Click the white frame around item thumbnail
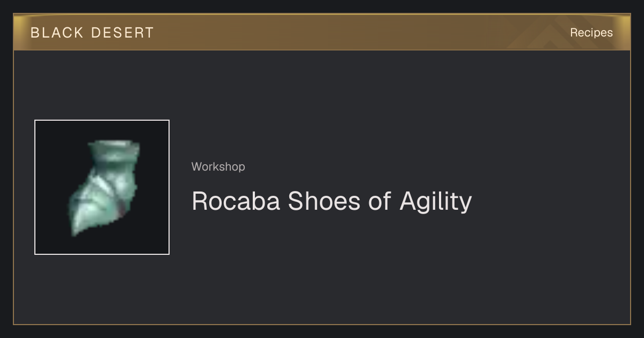The width and height of the screenshot is (644, 338). pos(102,121)
